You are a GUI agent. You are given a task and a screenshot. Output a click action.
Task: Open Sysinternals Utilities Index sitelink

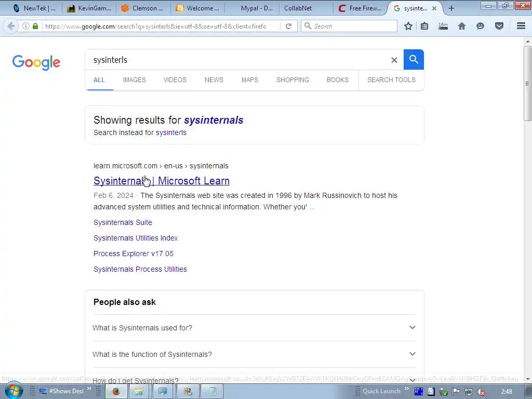click(136, 238)
